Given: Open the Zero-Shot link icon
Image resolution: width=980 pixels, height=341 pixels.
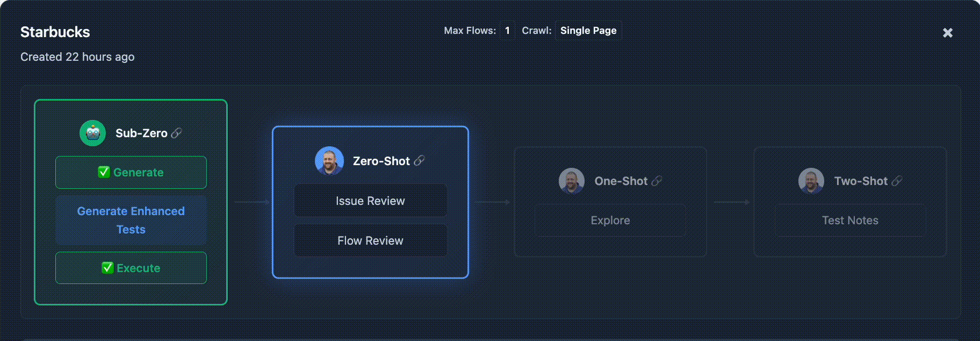Looking at the screenshot, I should click(x=419, y=161).
